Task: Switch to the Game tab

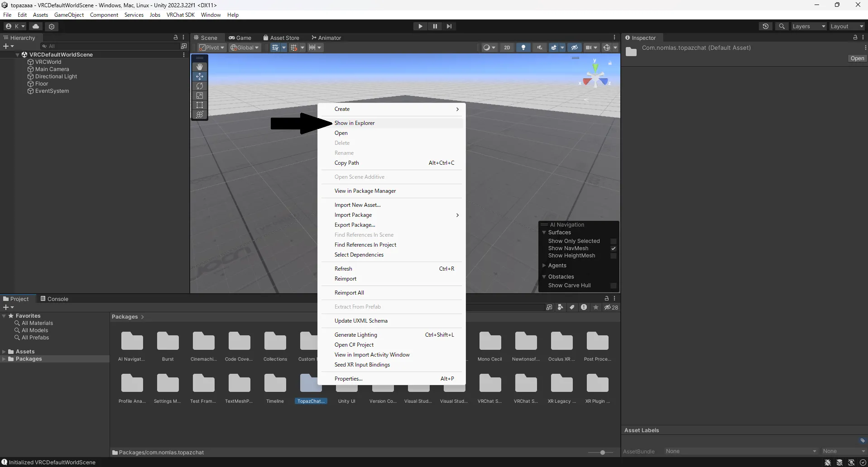Action: [240, 38]
